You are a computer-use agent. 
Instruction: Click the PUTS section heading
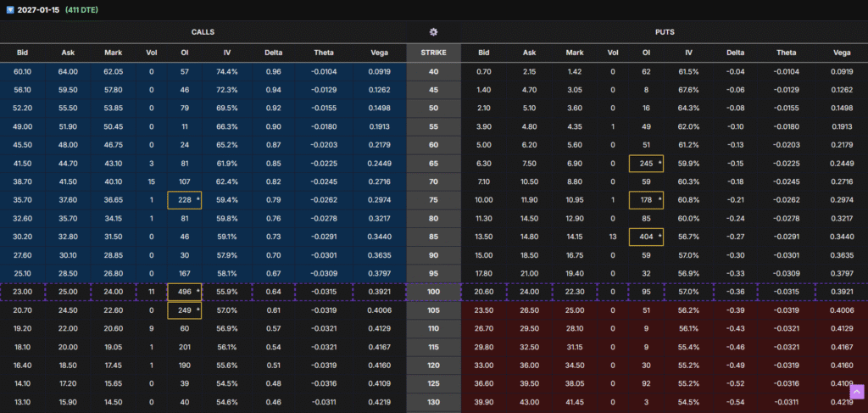point(665,31)
